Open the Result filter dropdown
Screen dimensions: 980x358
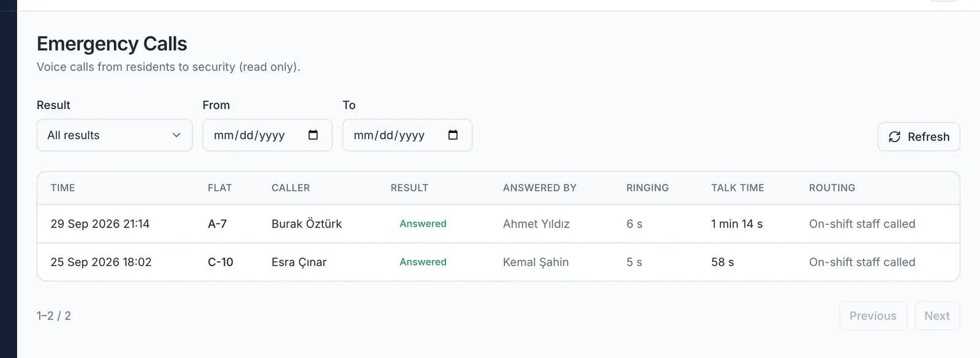tap(115, 135)
